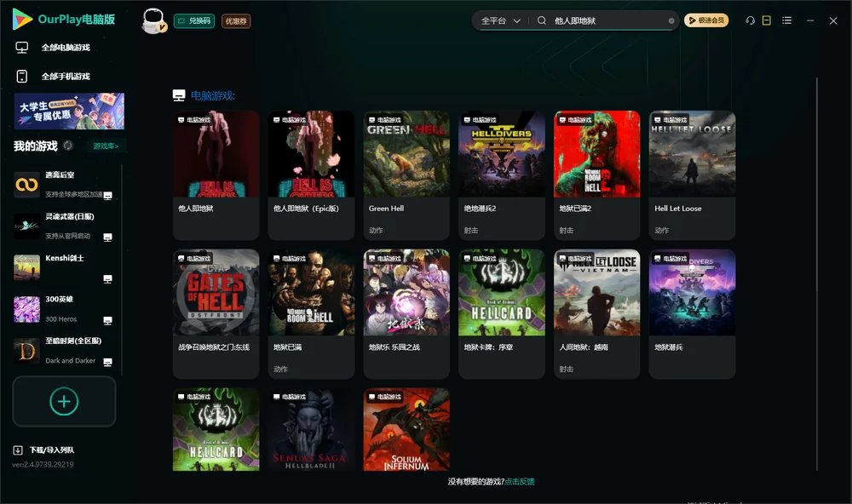Click the refresh icon beside 我的游戏
Viewport: 852px width, 504px height.
coord(68,146)
